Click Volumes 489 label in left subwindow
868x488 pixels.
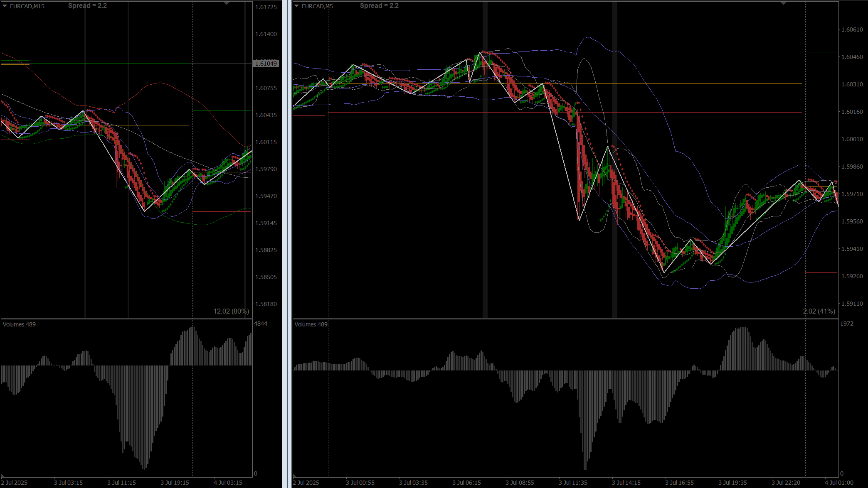click(x=19, y=324)
